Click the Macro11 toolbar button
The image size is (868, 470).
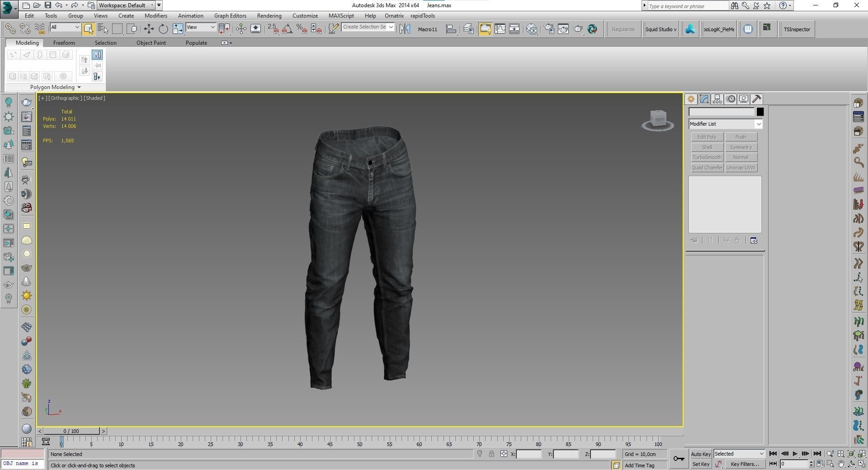tap(427, 29)
